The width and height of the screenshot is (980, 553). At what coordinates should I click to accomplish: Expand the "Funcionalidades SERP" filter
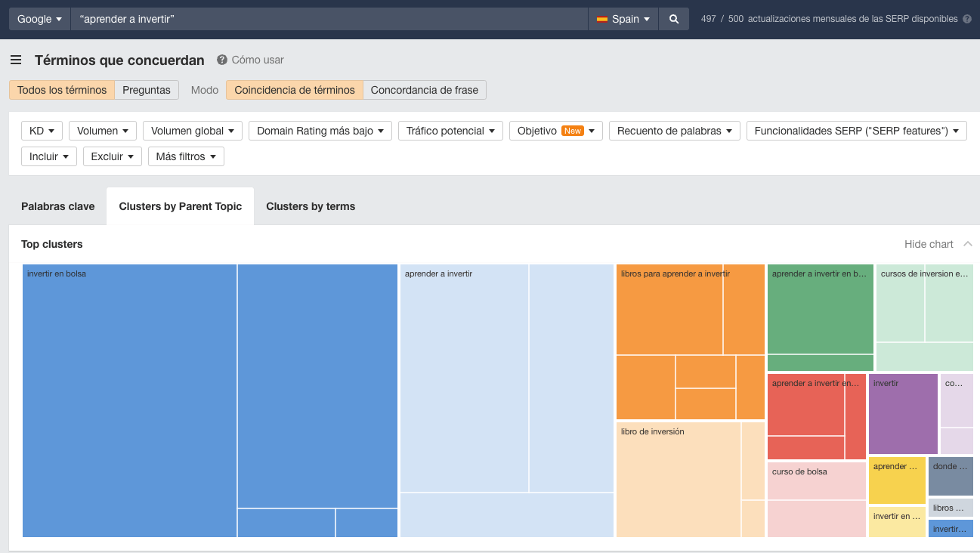click(855, 130)
